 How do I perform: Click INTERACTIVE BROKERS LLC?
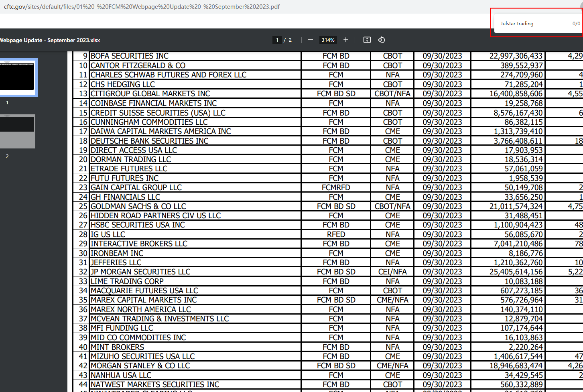click(x=139, y=244)
